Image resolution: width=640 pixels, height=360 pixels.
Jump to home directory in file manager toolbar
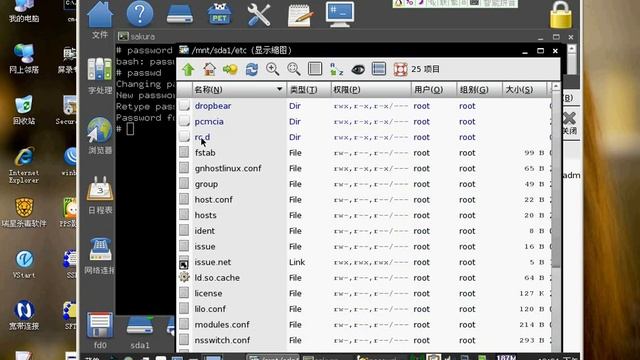pyautogui.click(x=209, y=69)
